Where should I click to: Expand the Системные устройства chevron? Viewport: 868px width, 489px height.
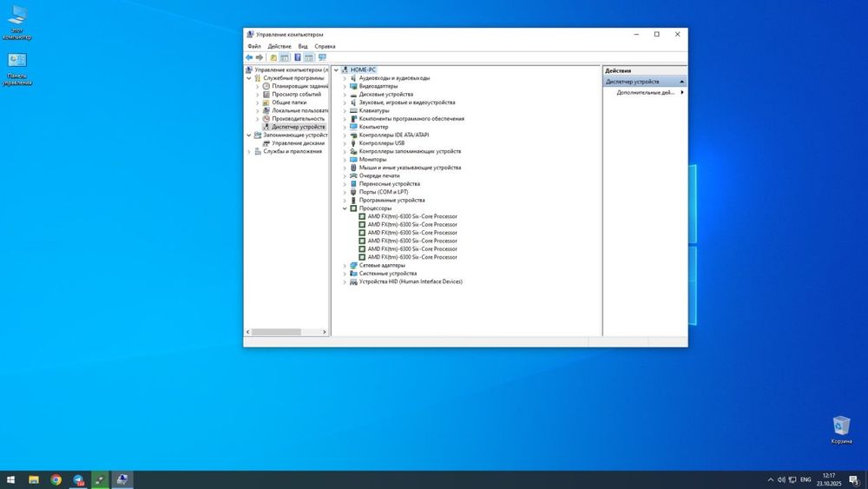coord(345,274)
